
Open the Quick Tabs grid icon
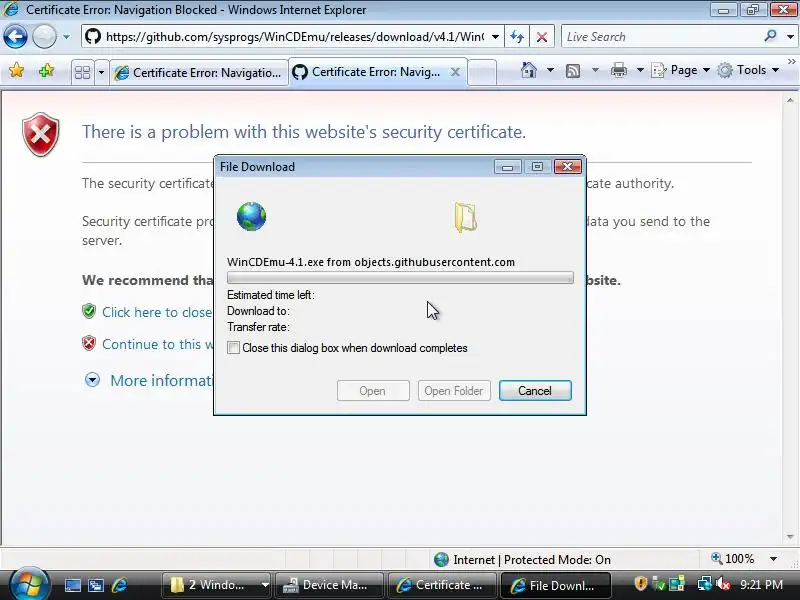pyautogui.click(x=82, y=72)
